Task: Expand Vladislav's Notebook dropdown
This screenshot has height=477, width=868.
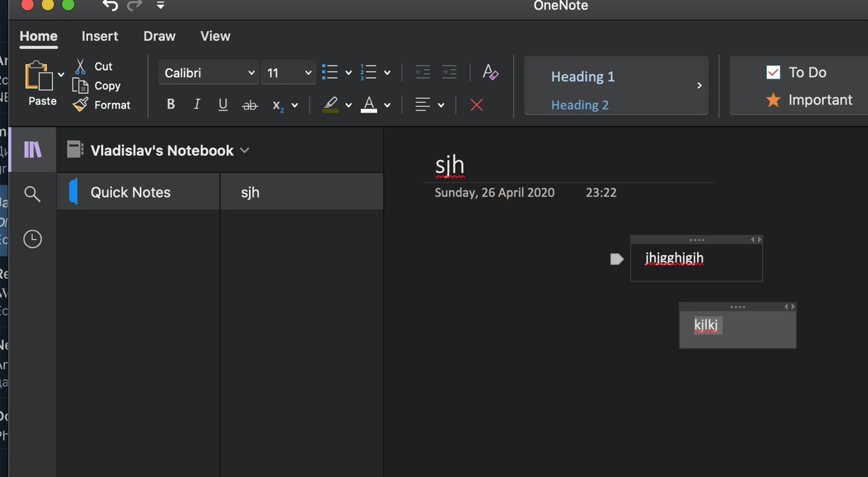Action: pos(245,151)
